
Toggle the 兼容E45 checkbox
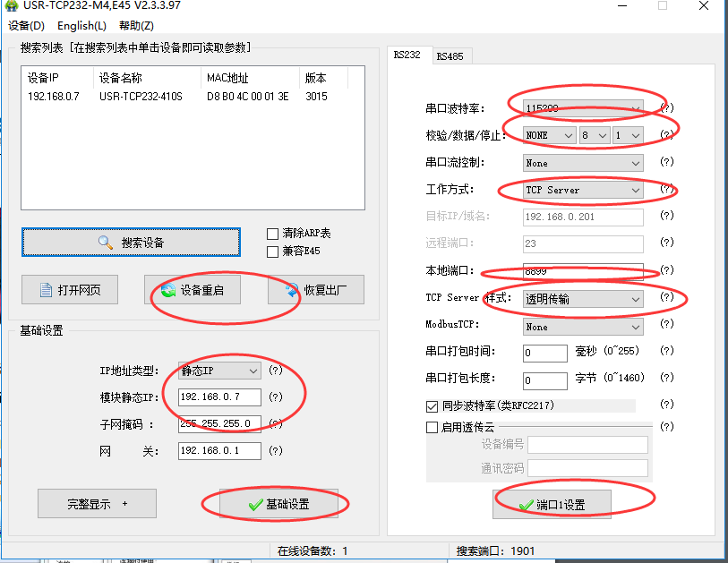tap(273, 252)
